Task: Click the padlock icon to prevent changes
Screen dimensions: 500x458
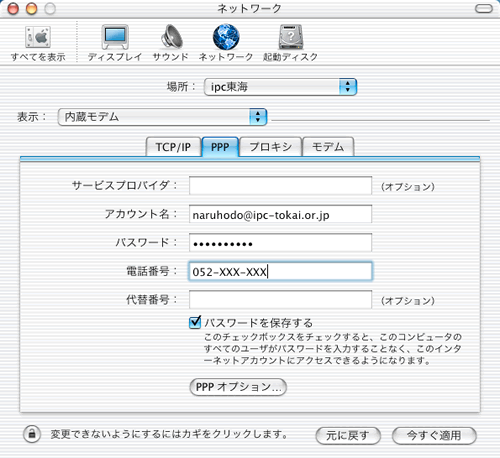Action: coord(32,434)
